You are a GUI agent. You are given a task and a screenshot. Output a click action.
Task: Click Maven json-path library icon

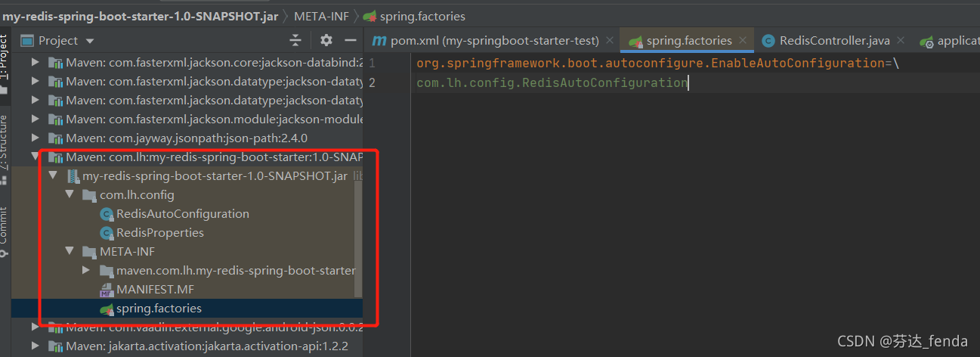(x=55, y=138)
